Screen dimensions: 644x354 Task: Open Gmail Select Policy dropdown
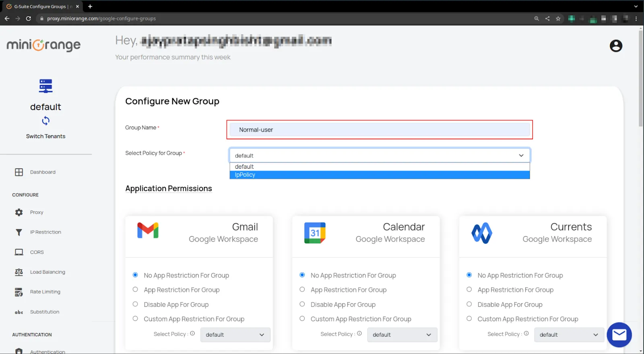point(235,335)
